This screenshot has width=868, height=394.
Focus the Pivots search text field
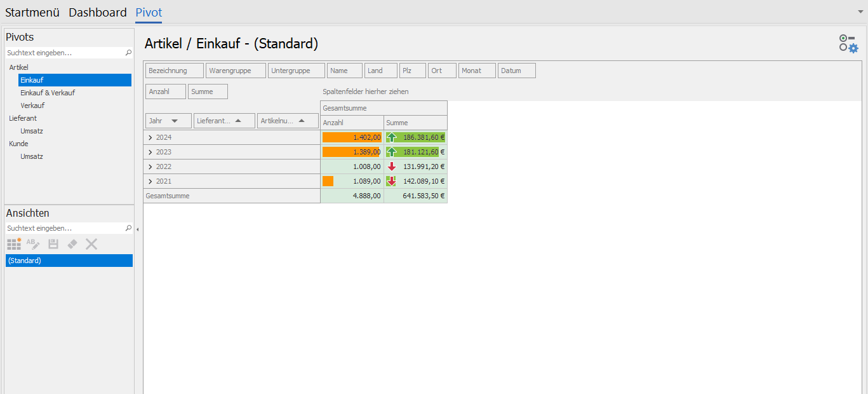click(x=65, y=53)
